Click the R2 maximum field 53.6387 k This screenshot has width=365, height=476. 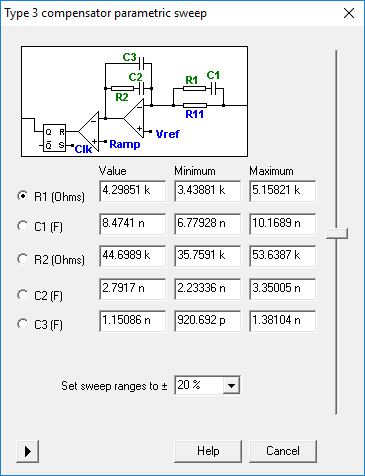click(x=282, y=256)
